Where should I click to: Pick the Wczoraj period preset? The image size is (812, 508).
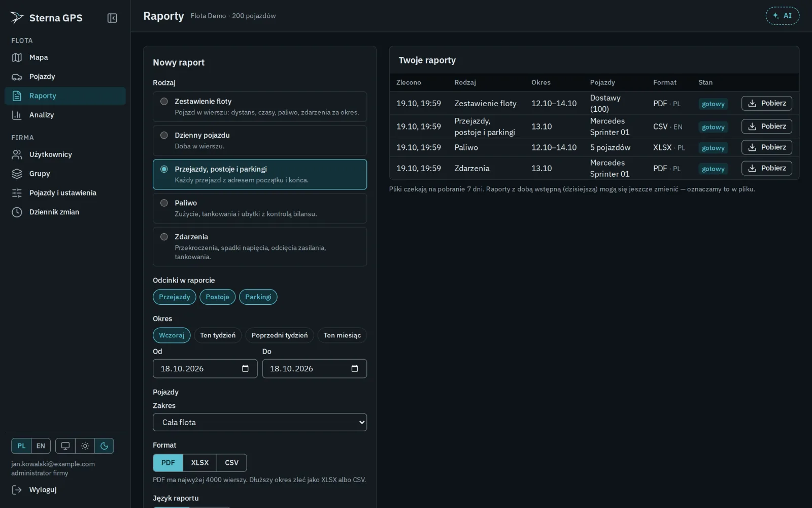pyautogui.click(x=172, y=335)
